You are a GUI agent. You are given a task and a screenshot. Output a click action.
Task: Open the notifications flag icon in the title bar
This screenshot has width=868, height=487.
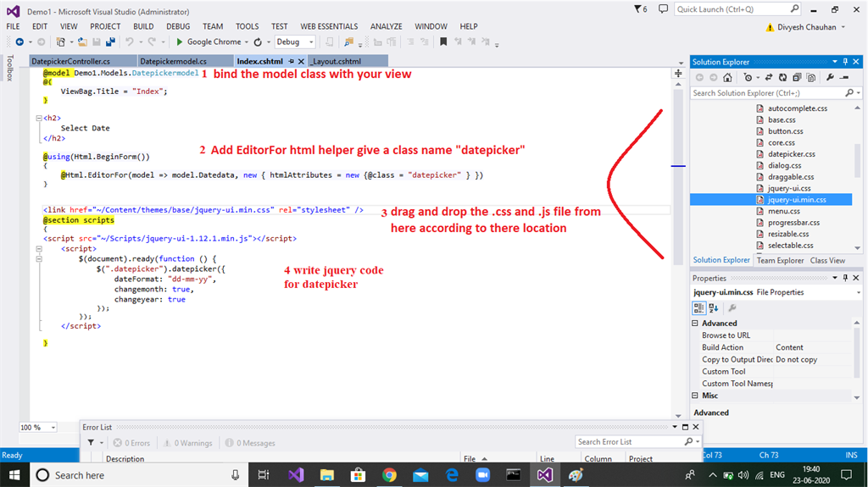coord(641,8)
